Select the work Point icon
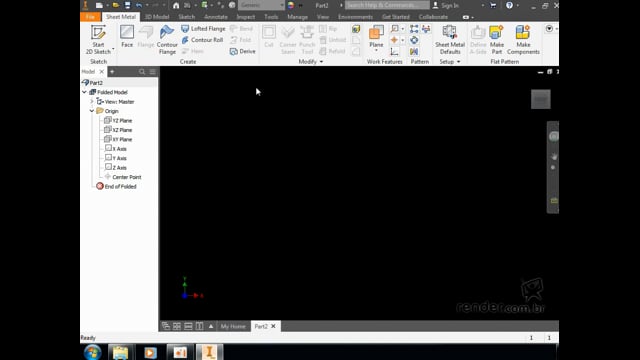This screenshot has height=360, width=640. pos(394,40)
